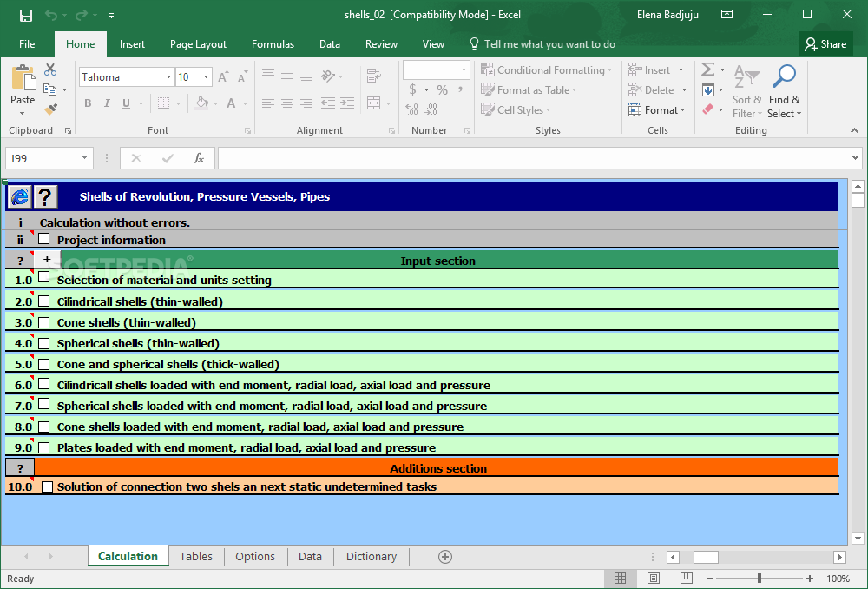The image size is (868, 589).
Task: Click the Sort & Filter button
Action: point(746,91)
